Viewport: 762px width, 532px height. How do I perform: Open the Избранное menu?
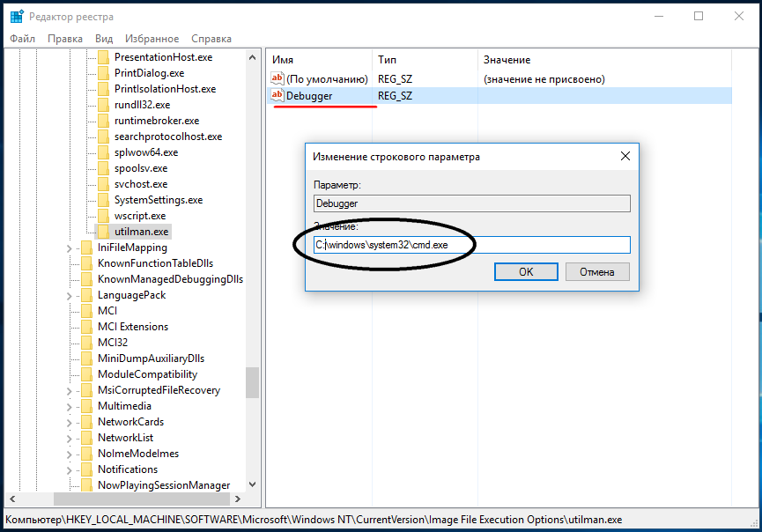point(152,39)
